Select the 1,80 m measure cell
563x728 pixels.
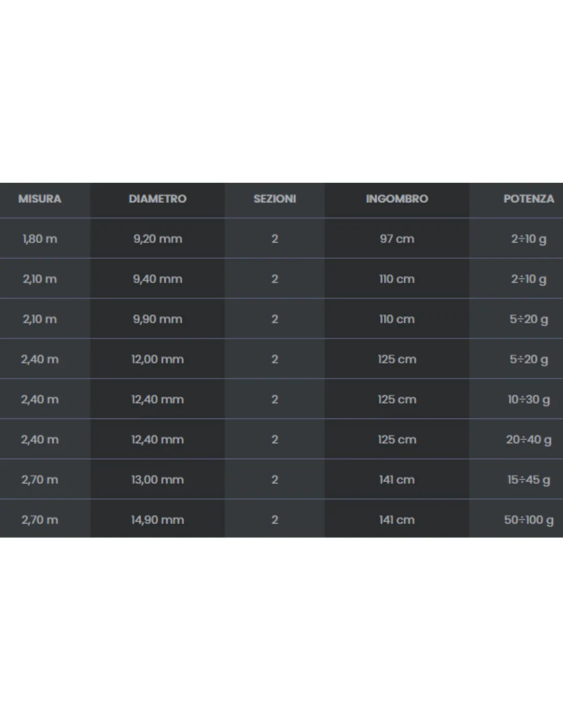coord(40,239)
